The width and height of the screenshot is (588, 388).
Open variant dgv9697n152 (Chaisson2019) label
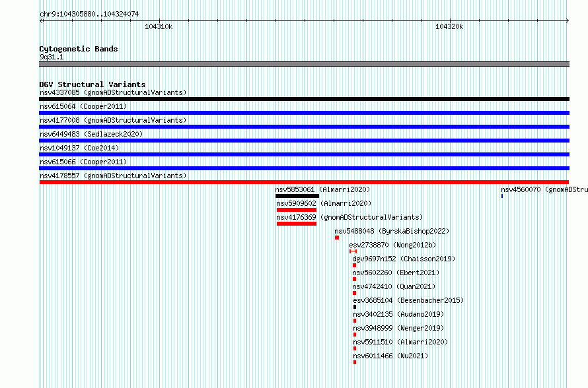pyautogui.click(x=404, y=259)
